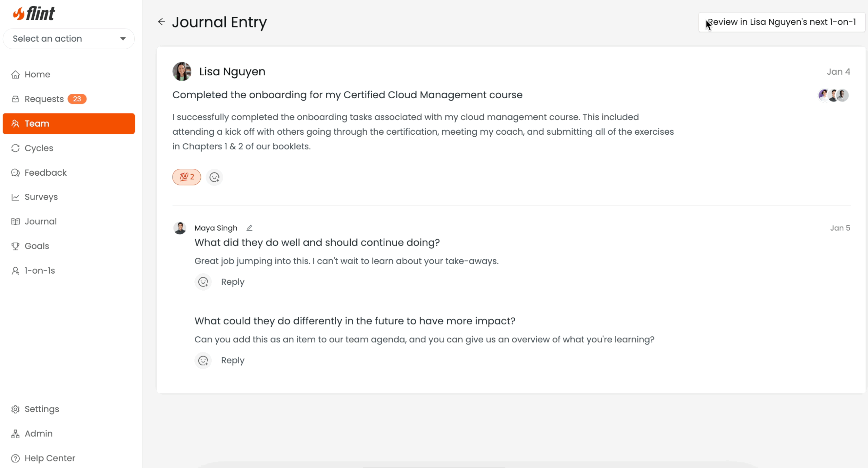Viewport: 868px width, 468px height.
Task: Add reaction to the team agenda response
Action: tap(203, 360)
